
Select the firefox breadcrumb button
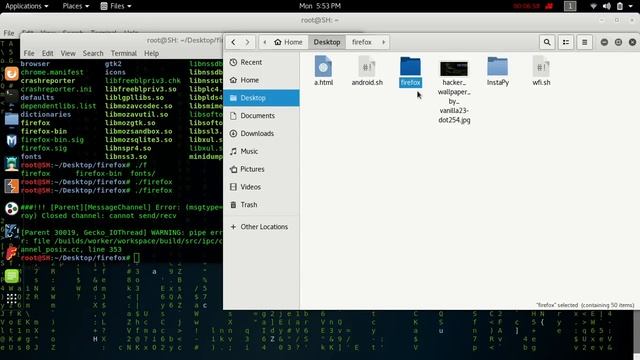tap(362, 42)
